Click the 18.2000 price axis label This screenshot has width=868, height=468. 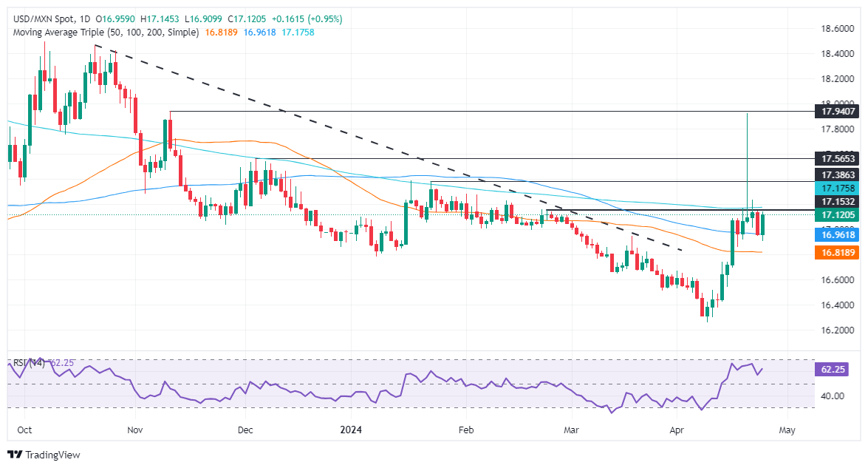tap(838, 78)
